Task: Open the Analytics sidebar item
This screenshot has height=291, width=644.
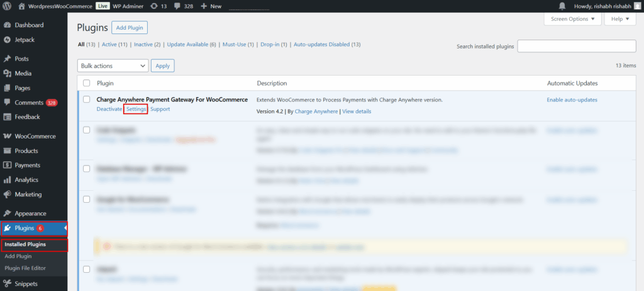Action: point(26,180)
